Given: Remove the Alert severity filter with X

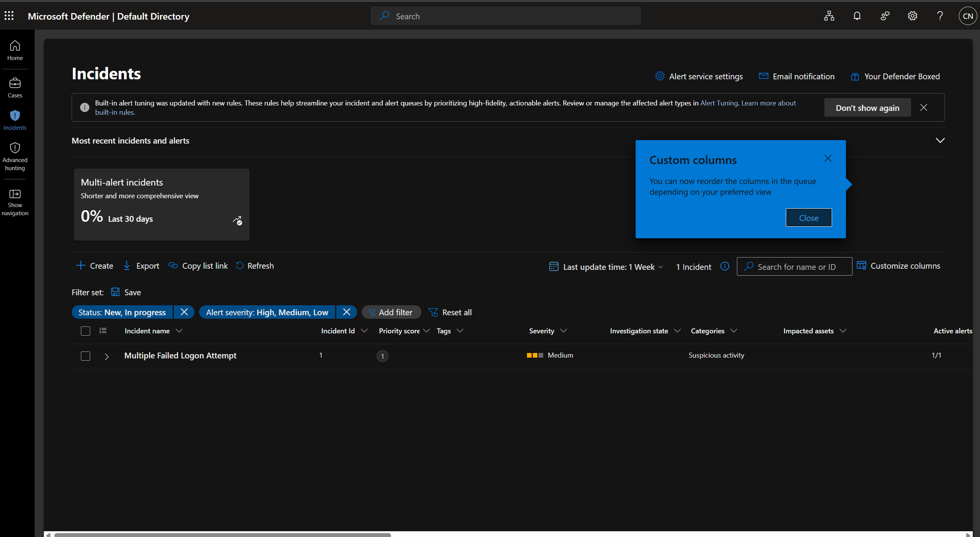Looking at the screenshot, I should [x=347, y=312].
